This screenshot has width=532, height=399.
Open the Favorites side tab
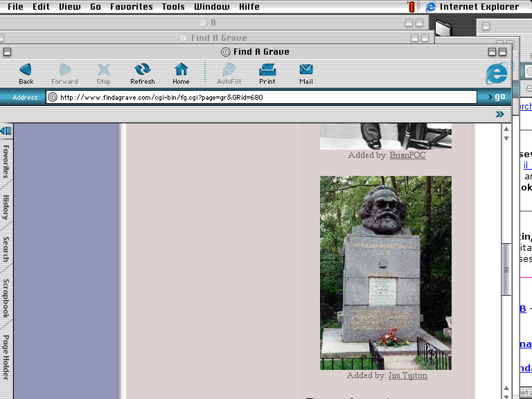click(6, 161)
